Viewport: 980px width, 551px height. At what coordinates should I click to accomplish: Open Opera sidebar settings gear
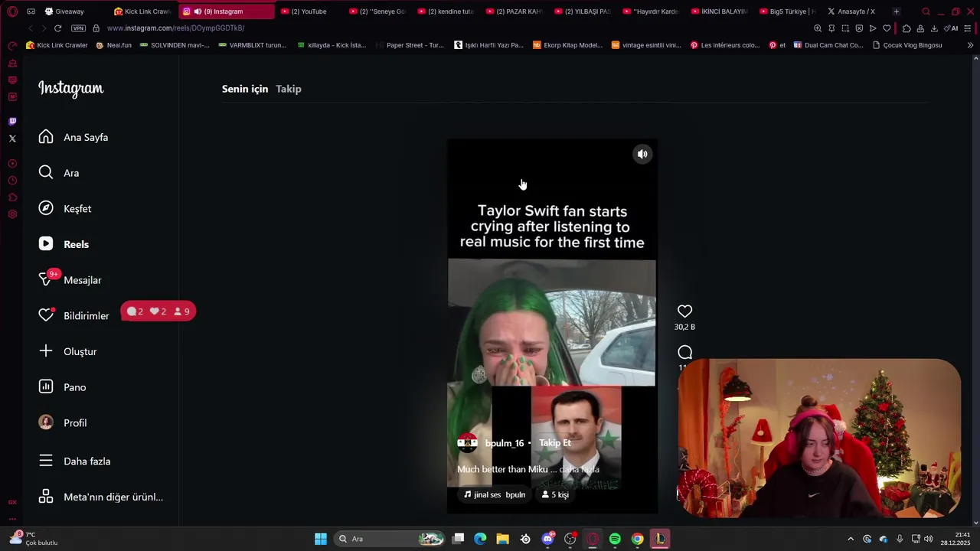pos(12,214)
